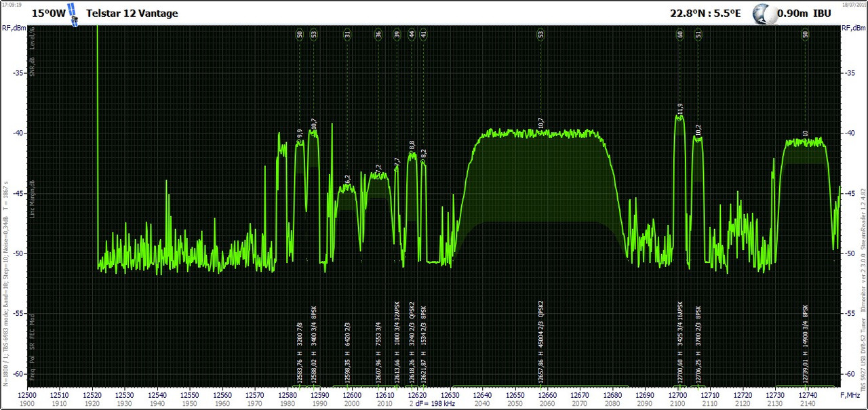Click the satellite name Telstar 12 Vantage
This screenshot has height=410, width=868.
point(132,14)
